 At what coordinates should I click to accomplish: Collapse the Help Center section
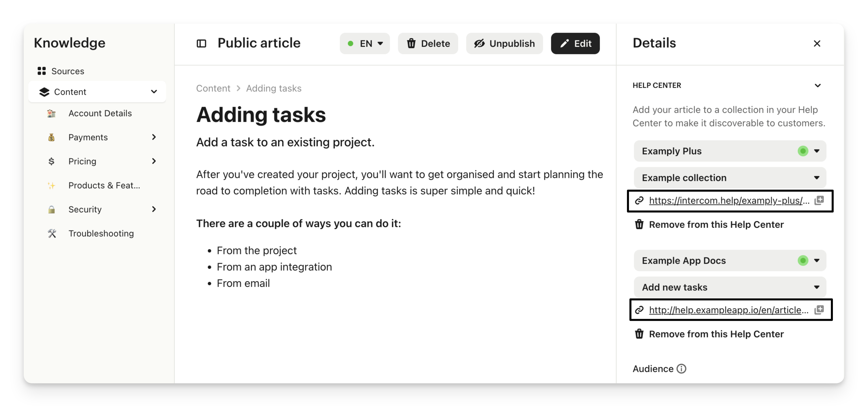tap(818, 85)
